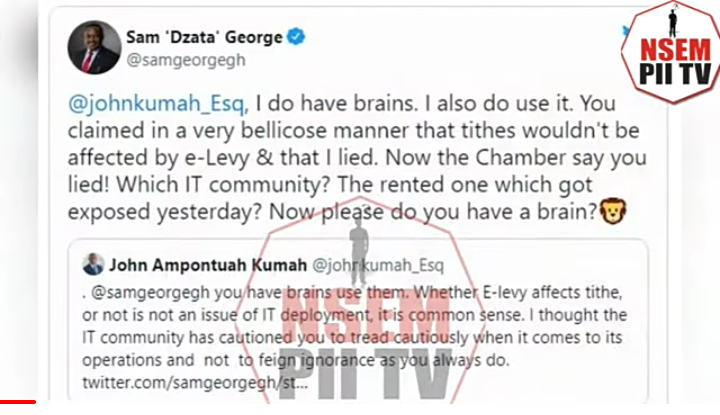This screenshot has height=415, width=720.
Task: Click the standing man silhouette in the watermark
Action: [360, 248]
